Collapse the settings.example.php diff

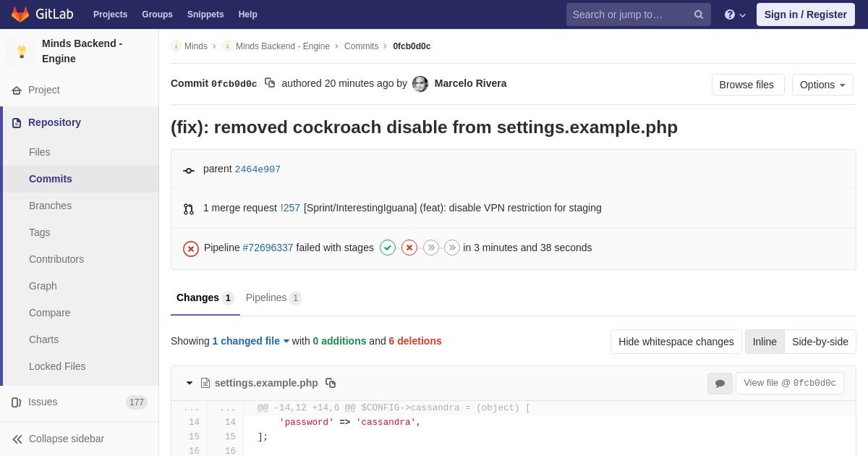190,383
